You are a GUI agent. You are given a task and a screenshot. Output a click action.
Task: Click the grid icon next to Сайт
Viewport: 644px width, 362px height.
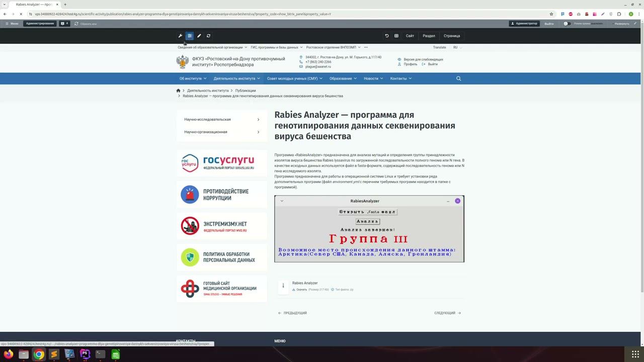point(396,36)
